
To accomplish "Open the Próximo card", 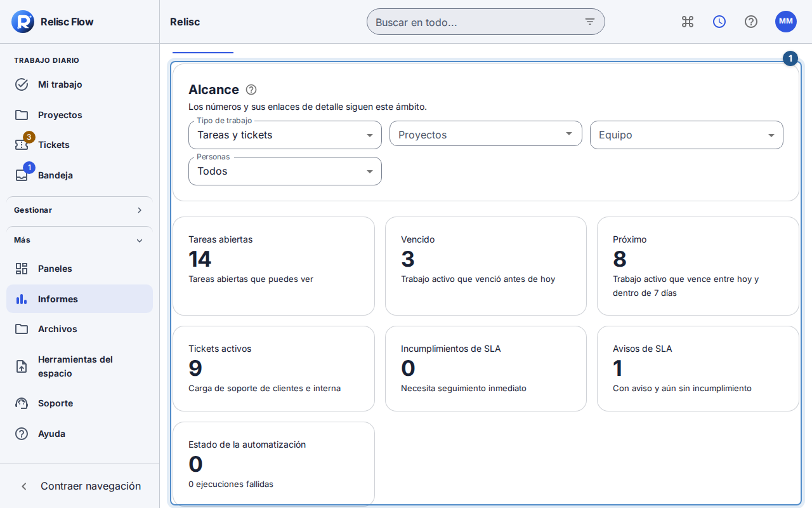I will coord(698,266).
